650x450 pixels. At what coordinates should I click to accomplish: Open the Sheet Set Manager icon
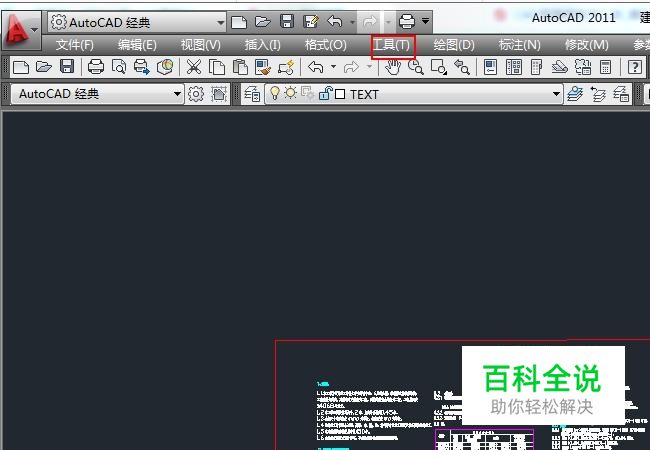coord(560,67)
